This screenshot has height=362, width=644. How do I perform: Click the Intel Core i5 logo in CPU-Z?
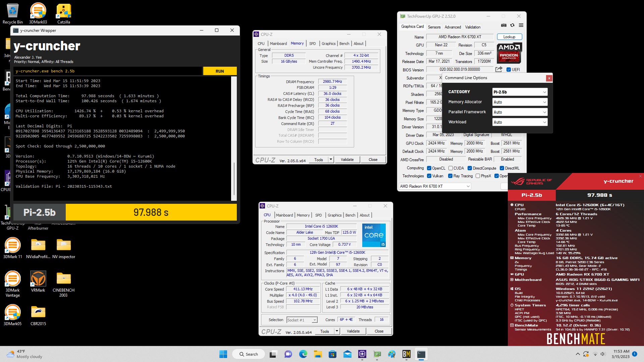(374, 235)
